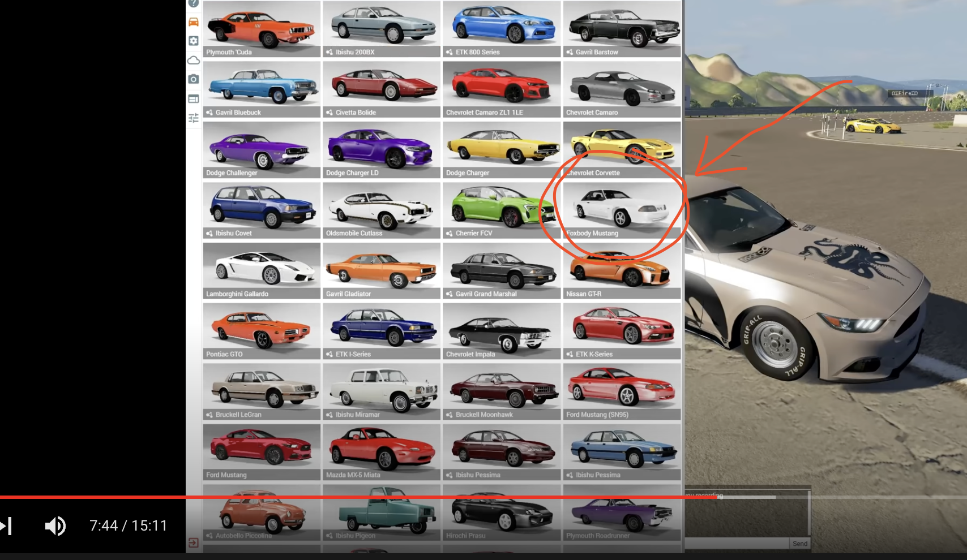The height and width of the screenshot is (560, 967).
Task: Choose the blue Ibishu Pessima
Action: coord(622,453)
